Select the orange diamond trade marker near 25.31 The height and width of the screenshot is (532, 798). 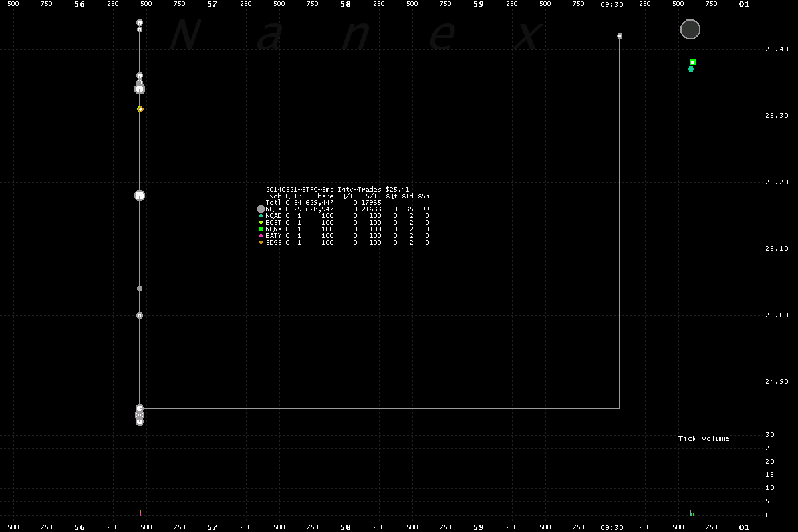(x=140, y=109)
